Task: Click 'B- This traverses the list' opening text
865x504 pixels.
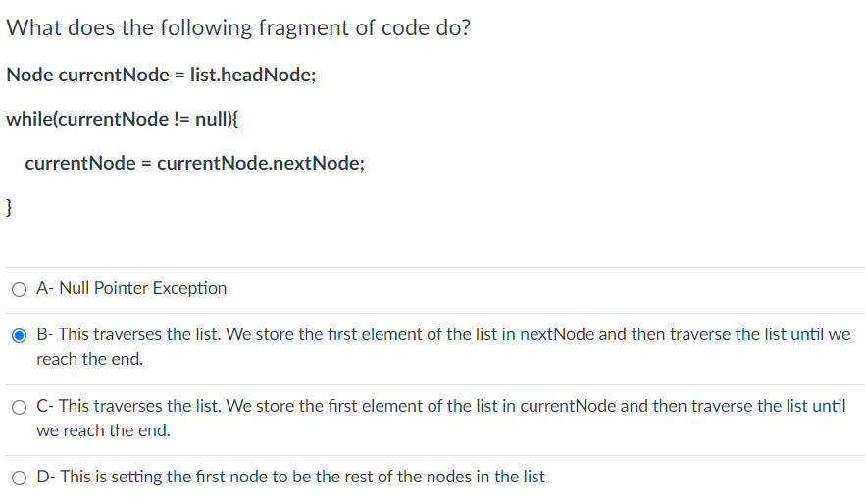Action: pos(127,334)
